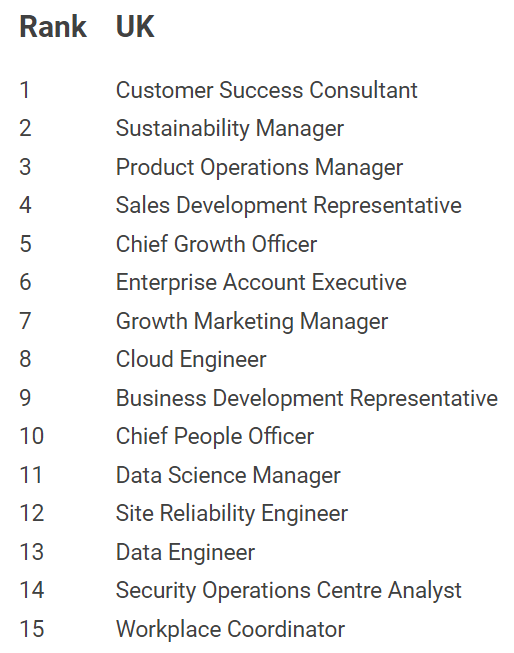Screen dimensions: 514x653
Task: Select Security Operations Centre Analyst entry
Action: 289,591
